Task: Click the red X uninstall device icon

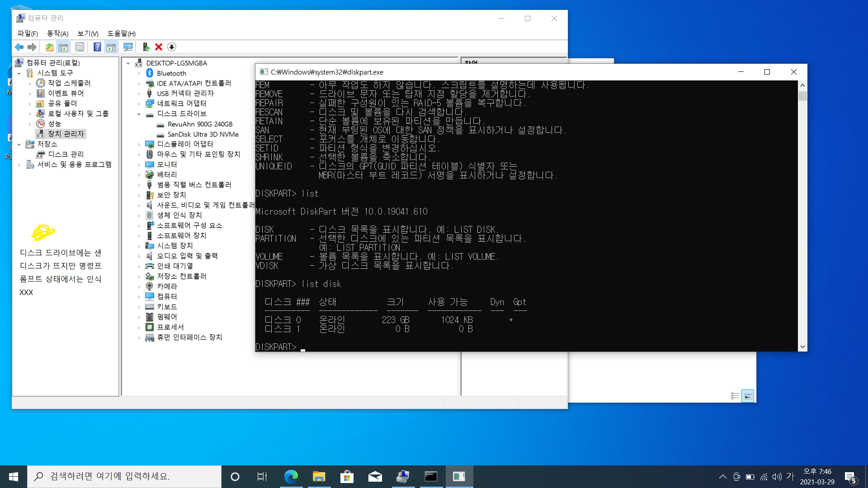Action: 159,47
